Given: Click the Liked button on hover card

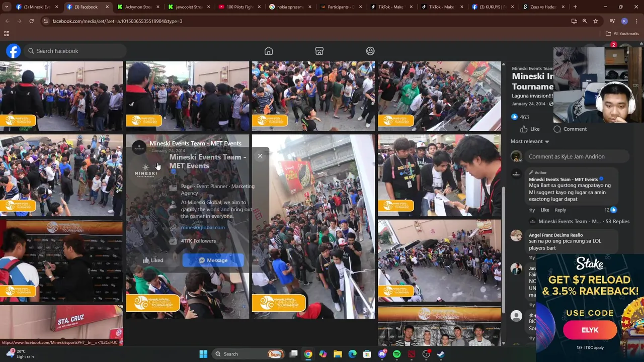Looking at the screenshot, I should pos(153,260).
